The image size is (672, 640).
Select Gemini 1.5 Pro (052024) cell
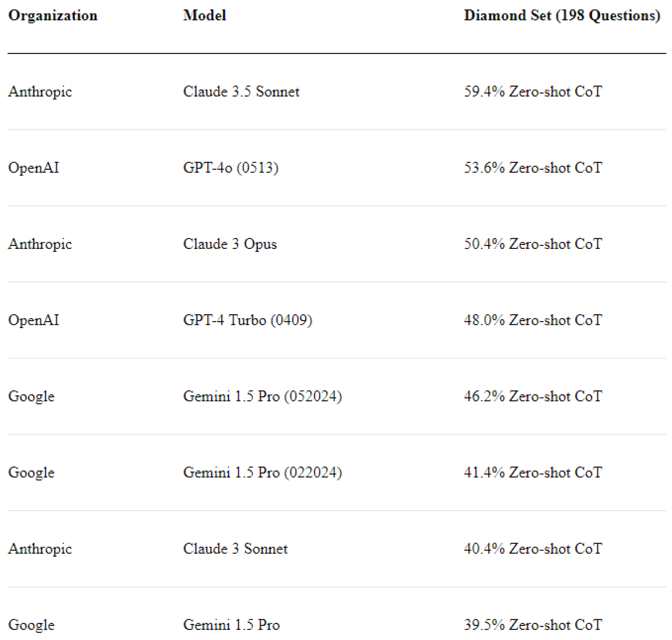[262, 396]
